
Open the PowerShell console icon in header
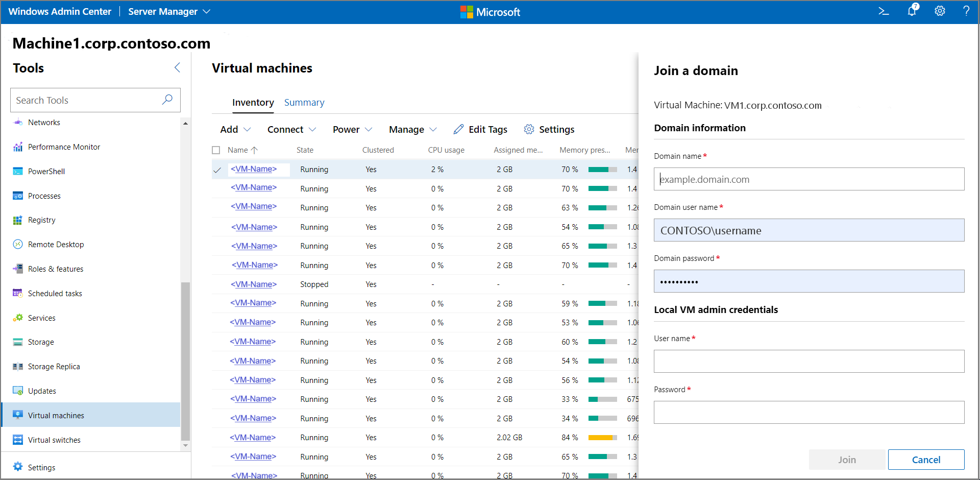[x=884, y=11]
